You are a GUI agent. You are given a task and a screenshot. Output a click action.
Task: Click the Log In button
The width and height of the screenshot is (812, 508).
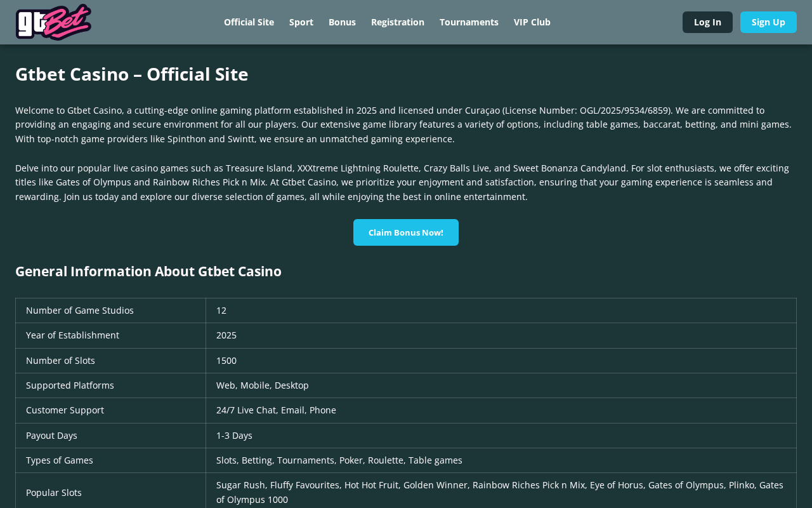pos(707,22)
